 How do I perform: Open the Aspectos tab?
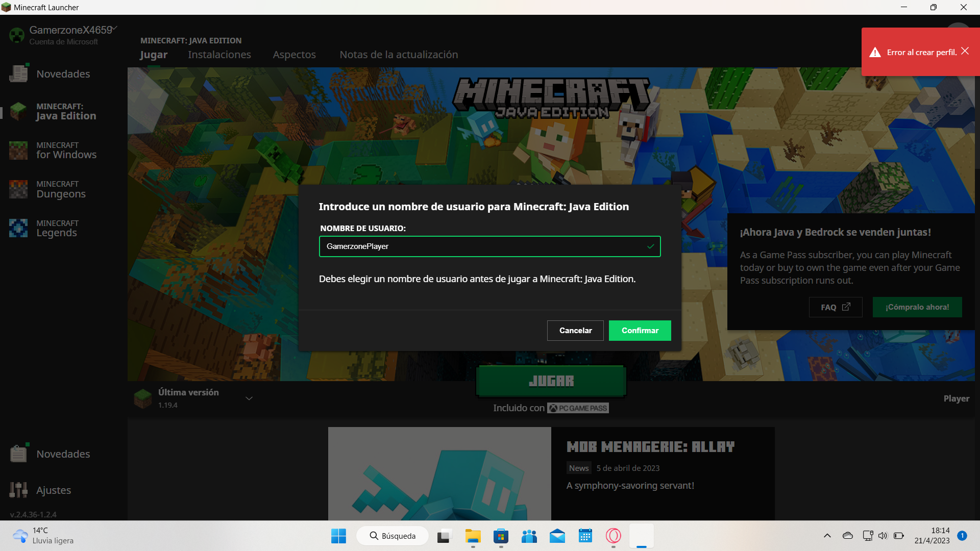(294, 55)
